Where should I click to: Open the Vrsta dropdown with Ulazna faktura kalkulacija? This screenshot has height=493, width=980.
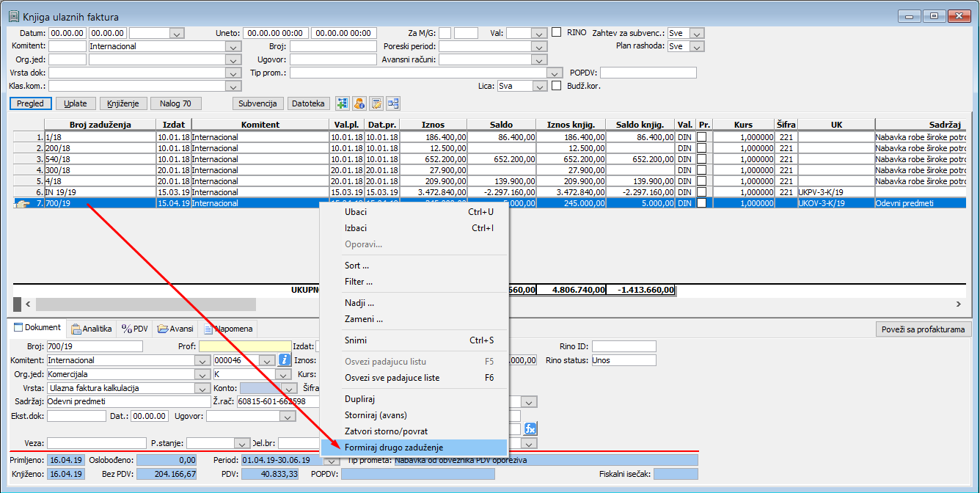pyautogui.click(x=202, y=388)
